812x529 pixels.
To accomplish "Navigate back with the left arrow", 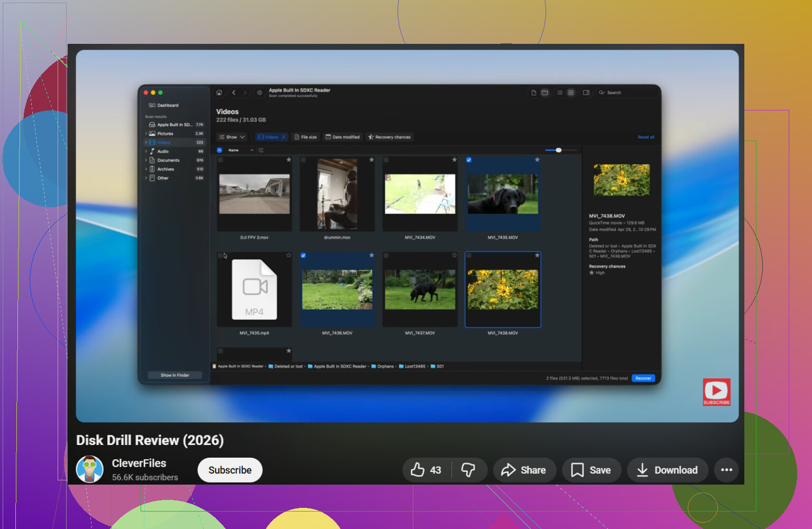I will click(x=234, y=92).
